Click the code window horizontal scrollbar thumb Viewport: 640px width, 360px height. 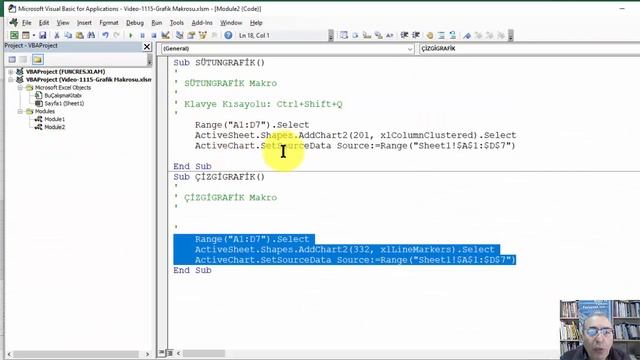tap(204, 353)
